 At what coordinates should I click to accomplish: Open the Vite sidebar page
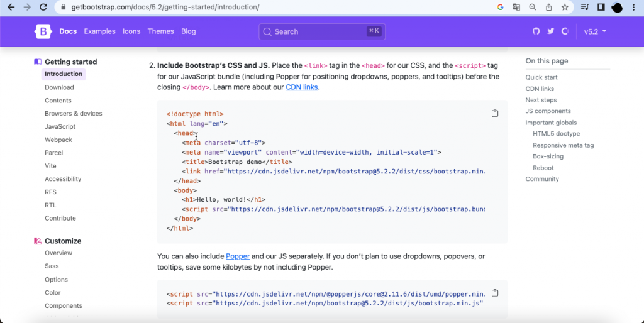(x=50, y=166)
